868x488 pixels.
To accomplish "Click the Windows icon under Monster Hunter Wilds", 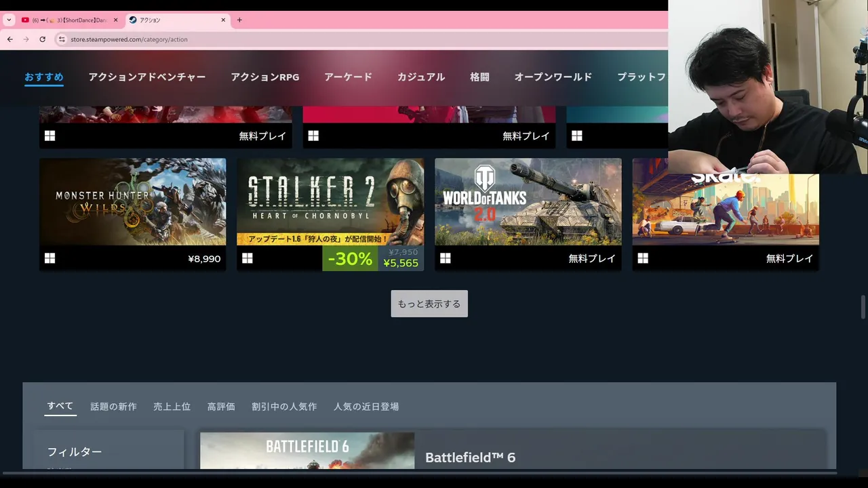I will [x=50, y=258].
